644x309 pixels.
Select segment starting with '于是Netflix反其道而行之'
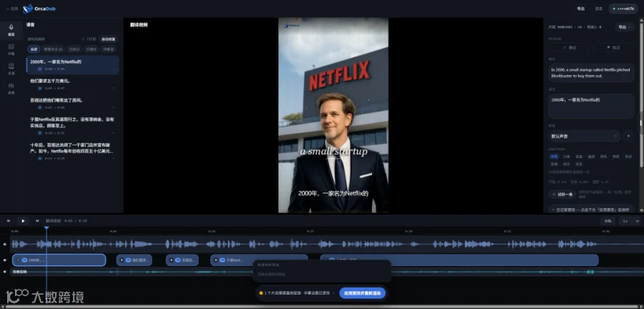73,126
